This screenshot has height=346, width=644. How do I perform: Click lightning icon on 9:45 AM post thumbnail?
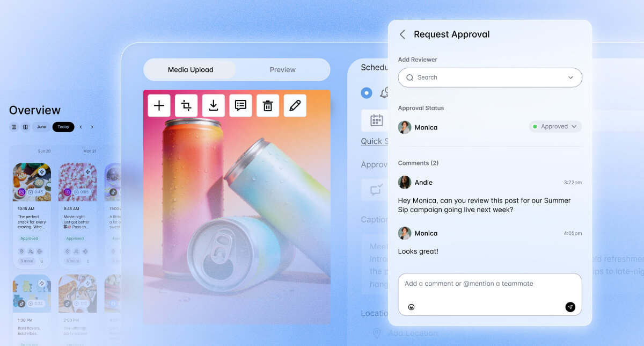88,172
